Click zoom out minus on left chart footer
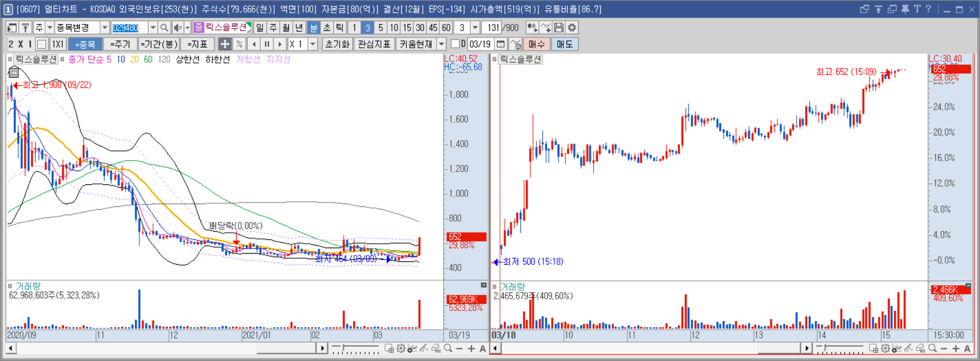 460,348
